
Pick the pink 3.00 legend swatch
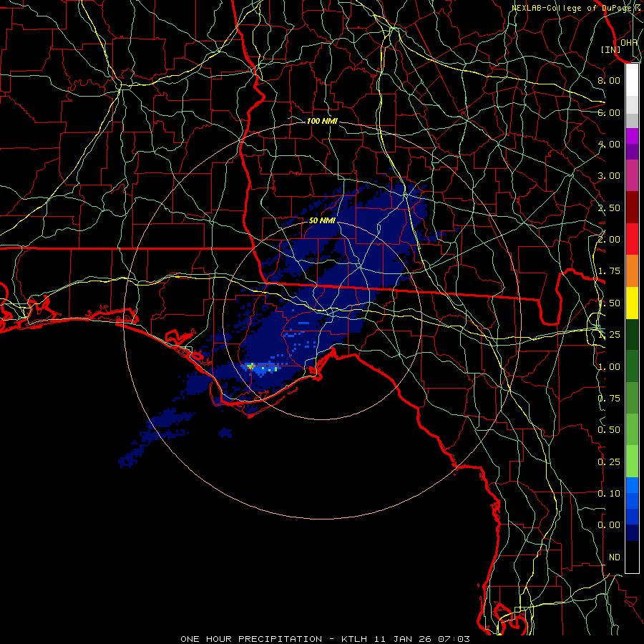click(632, 175)
